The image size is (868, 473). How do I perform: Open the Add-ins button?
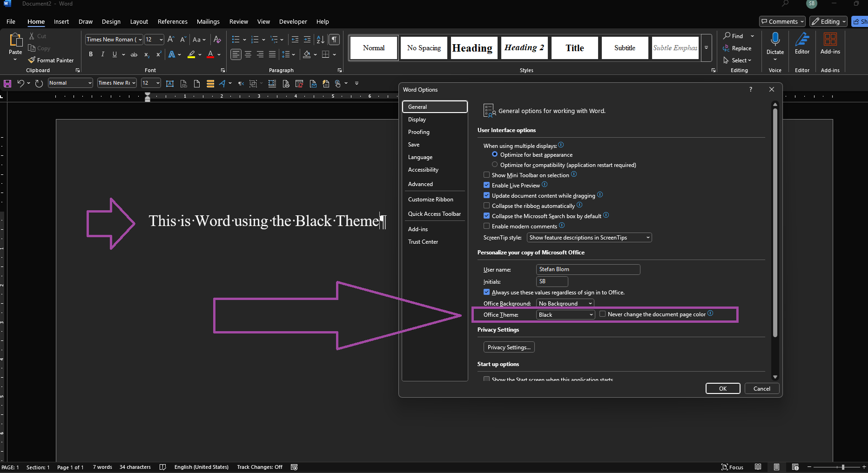point(830,43)
